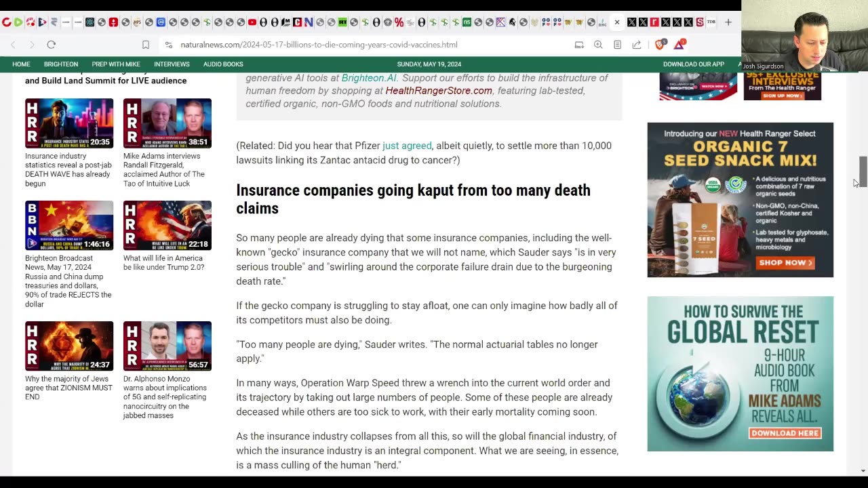This screenshot has width=868, height=488.
Task: Switch to the TDB favicon tab
Action: 711,22
